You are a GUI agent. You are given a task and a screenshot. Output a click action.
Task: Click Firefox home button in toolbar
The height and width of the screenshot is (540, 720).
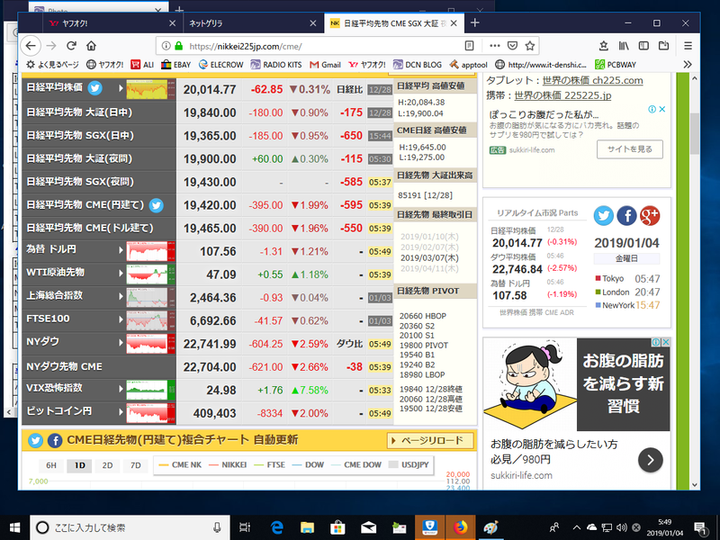coord(91,45)
